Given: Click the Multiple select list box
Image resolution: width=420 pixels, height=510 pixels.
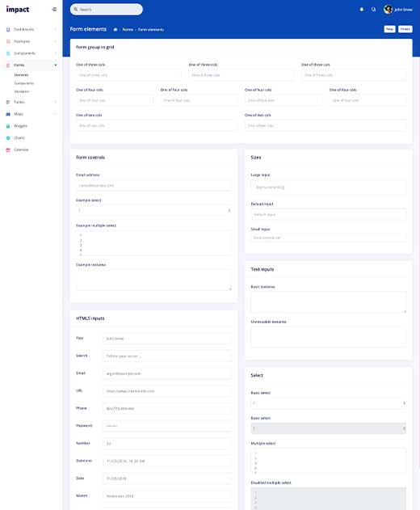Looking at the screenshot, I should (329, 462).
